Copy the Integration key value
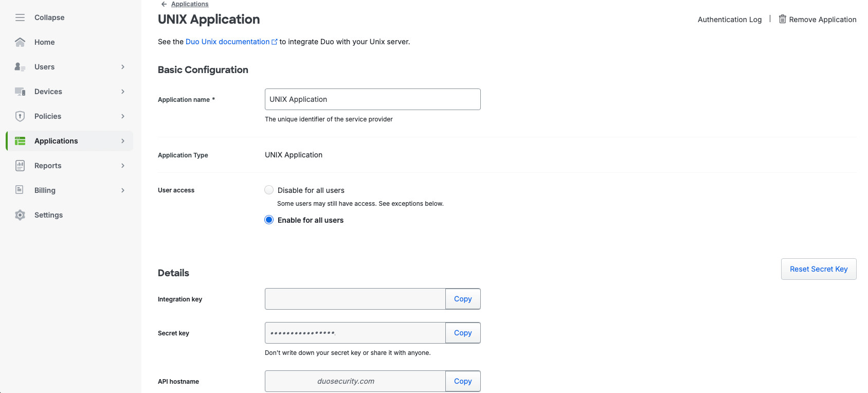This screenshot has width=868, height=393. (x=462, y=299)
